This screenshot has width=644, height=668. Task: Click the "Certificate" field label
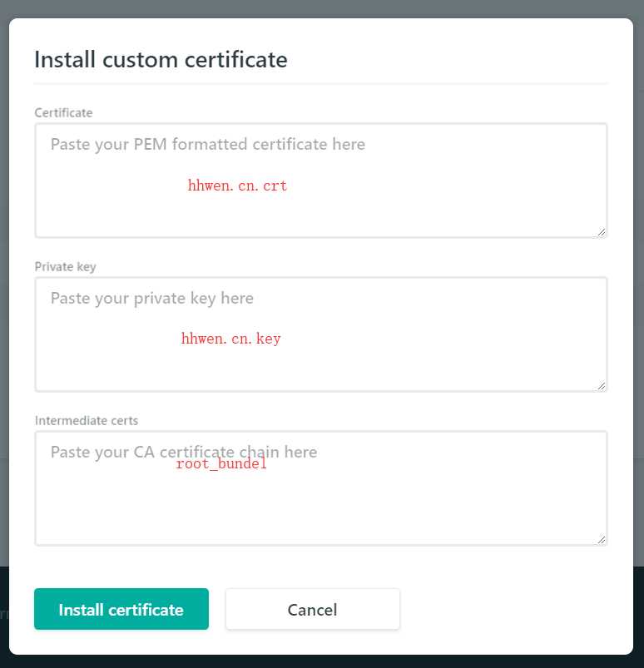click(63, 113)
